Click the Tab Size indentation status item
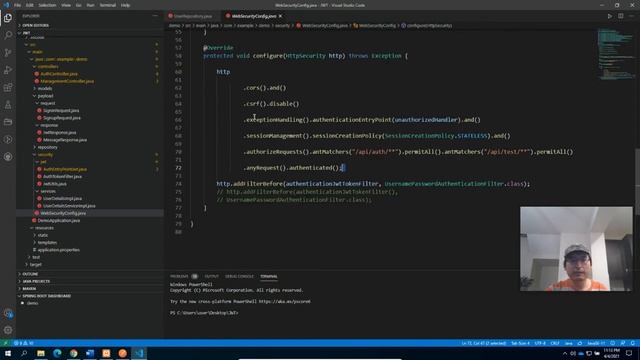Screen dimensions: 640x360 [x=520, y=343]
